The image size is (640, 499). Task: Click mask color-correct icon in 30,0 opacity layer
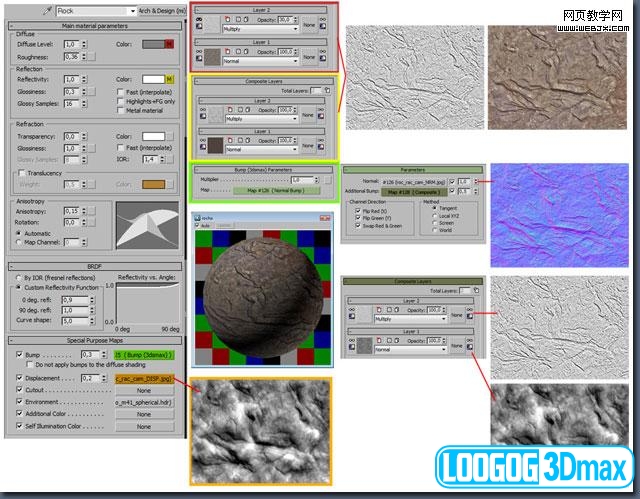[x=322, y=26]
